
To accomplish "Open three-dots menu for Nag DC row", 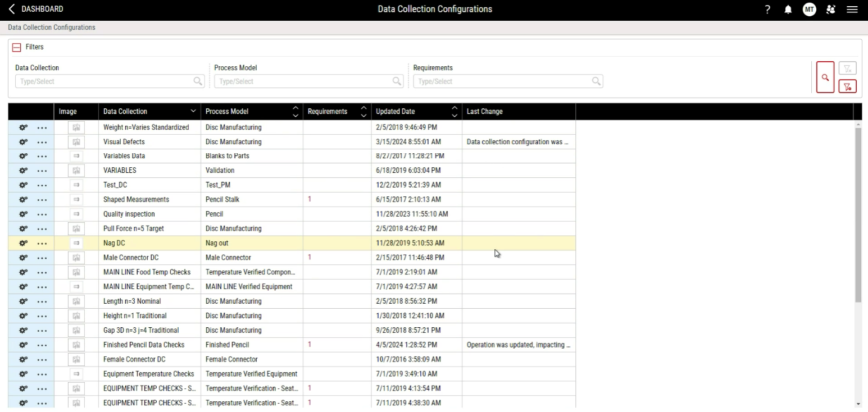I will tap(42, 244).
